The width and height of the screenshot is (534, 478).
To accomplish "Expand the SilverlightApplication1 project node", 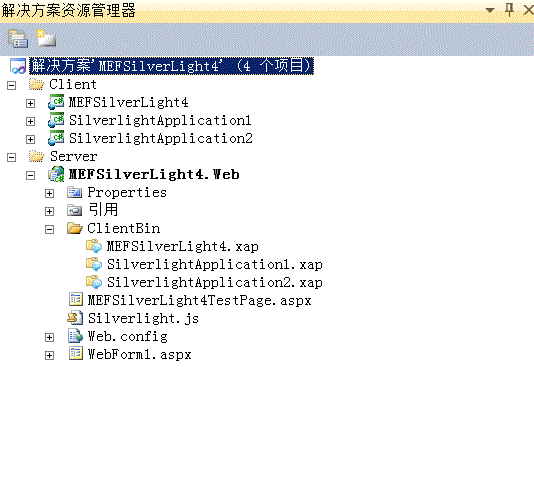I will point(31,122).
